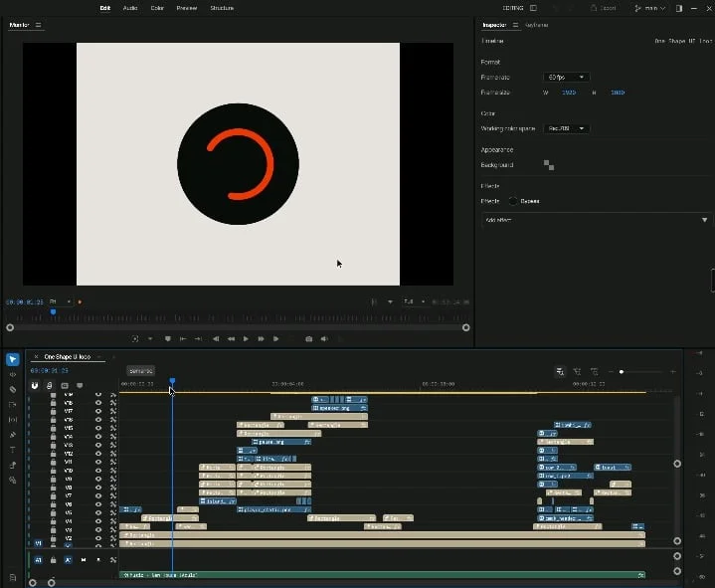The image size is (715, 588).
Task: Switch to the Structure workspace tab
Action: tap(222, 8)
